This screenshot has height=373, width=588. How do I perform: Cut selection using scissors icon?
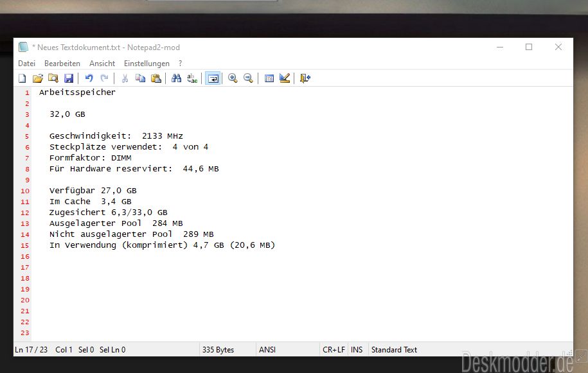pos(125,78)
